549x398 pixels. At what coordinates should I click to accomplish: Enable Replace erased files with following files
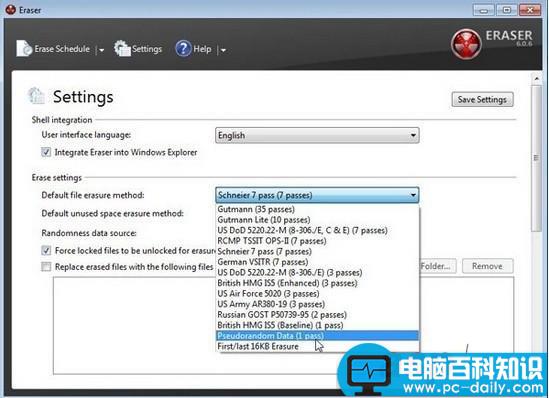pos(46,267)
